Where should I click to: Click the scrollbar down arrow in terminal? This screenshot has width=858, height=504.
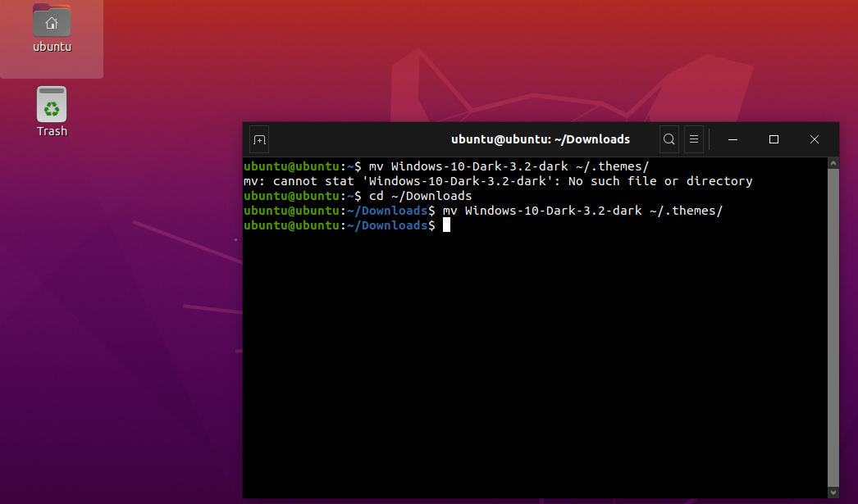[833, 493]
